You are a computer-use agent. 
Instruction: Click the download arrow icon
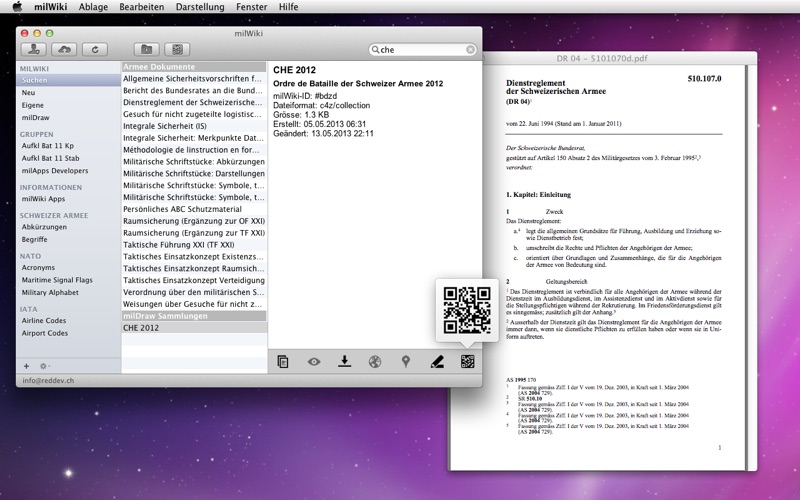(344, 361)
